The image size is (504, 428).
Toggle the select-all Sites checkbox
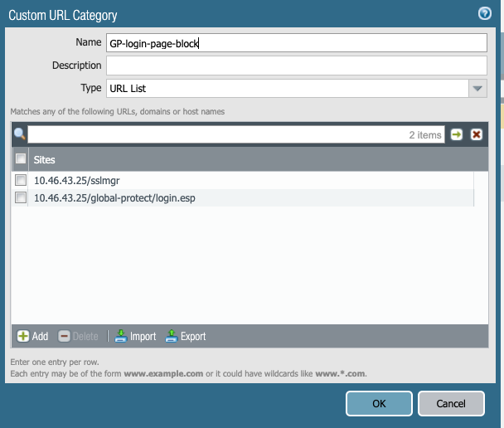[21, 159]
